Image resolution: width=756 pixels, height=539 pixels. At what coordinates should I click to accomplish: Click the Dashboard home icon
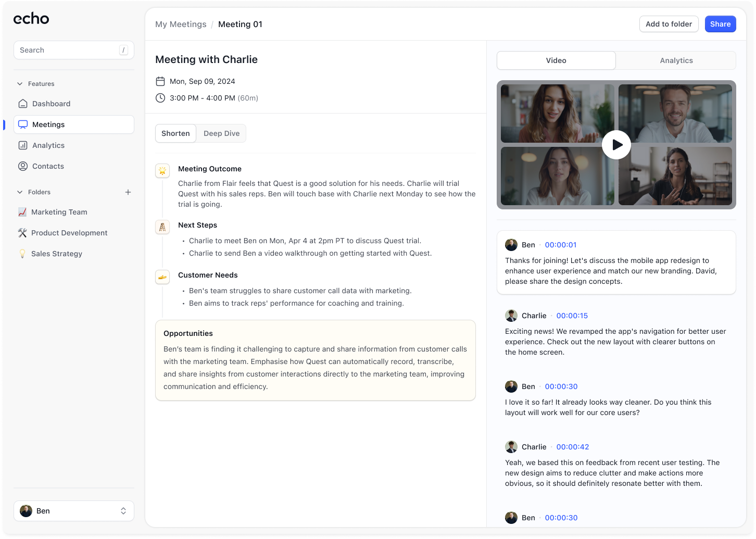point(23,104)
